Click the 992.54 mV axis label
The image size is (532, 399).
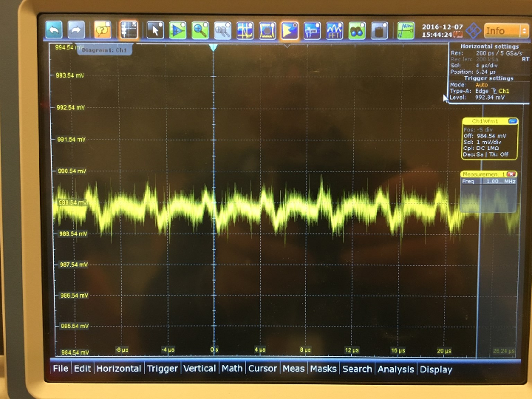(x=71, y=108)
